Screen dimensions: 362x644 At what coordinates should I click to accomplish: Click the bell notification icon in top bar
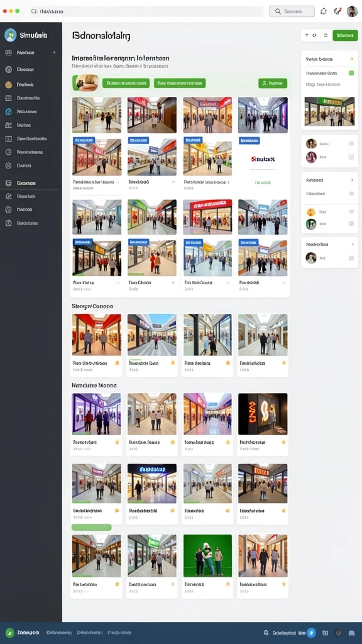pyautogui.click(x=324, y=11)
